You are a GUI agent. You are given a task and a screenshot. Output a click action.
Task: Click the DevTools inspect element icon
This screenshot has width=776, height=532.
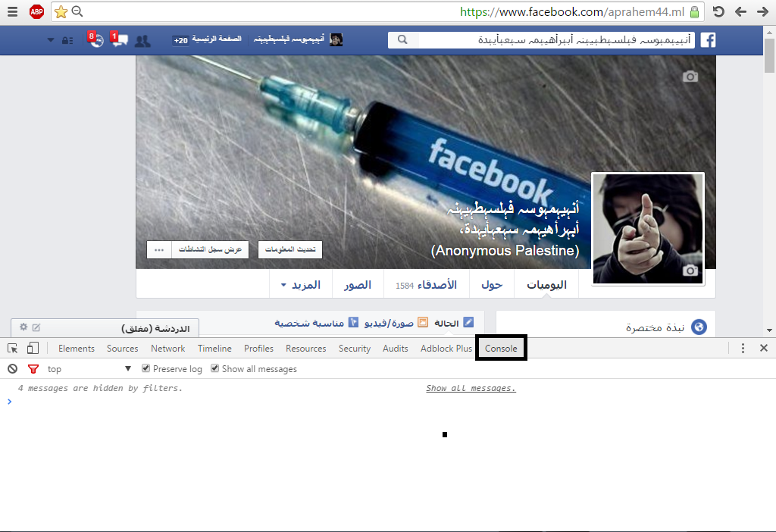tap(13, 349)
